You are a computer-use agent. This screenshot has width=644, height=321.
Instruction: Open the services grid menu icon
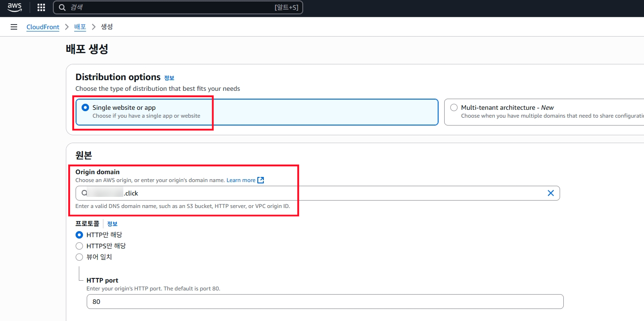pyautogui.click(x=41, y=7)
